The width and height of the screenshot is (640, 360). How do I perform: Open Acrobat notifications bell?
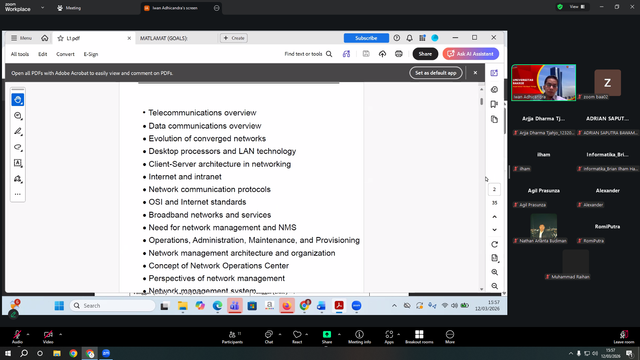tap(409, 38)
